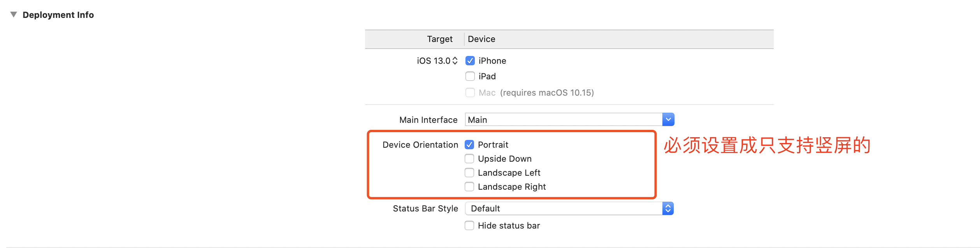Click the red Chinese annotation text
Viewport: 980px width, 248px height.
pos(767,145)
